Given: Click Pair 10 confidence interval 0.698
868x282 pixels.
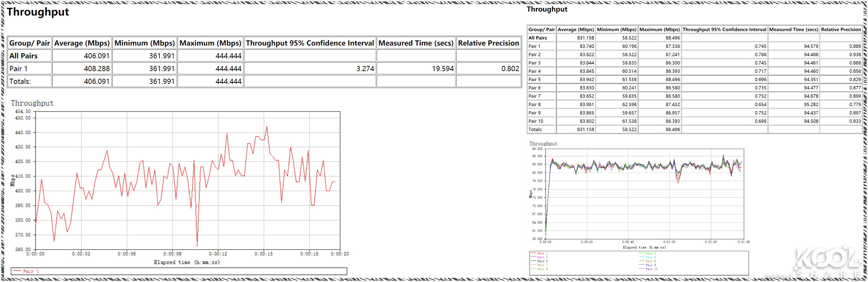Looking at the screenshot, I should point(760,121).
